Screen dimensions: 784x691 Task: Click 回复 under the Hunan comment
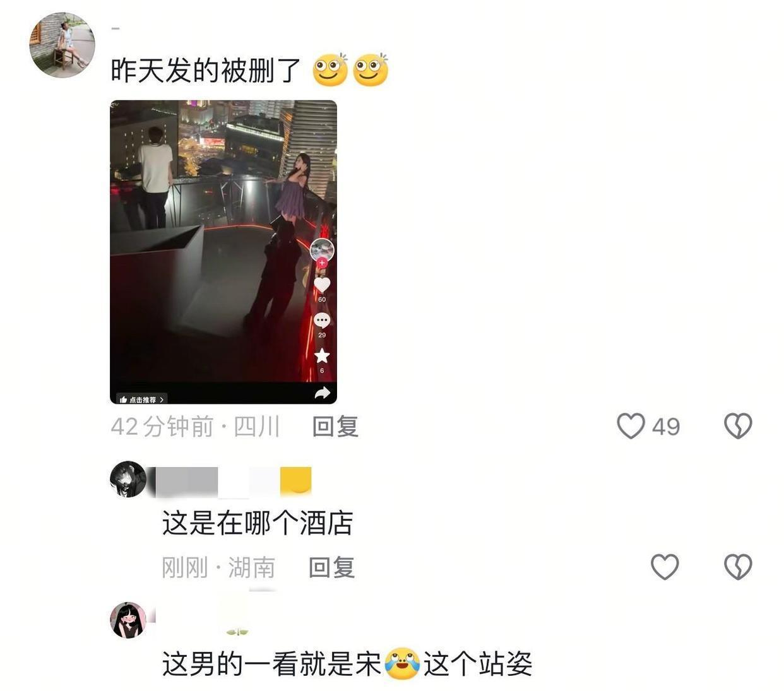[331, 567]
